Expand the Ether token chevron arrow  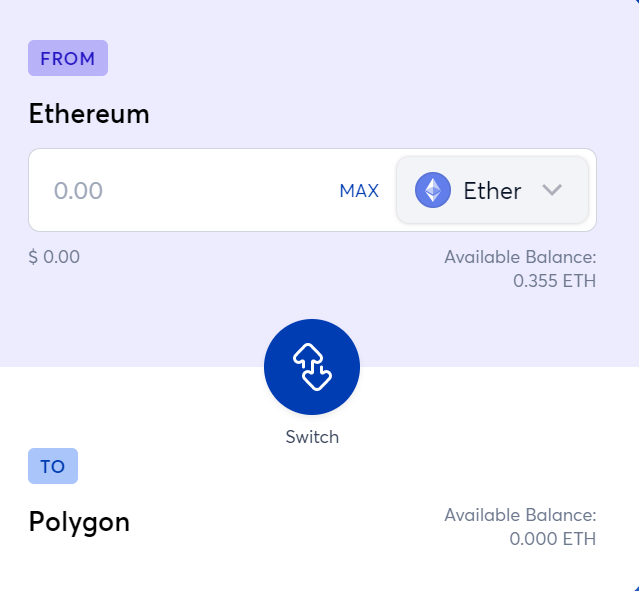(552, 190)
